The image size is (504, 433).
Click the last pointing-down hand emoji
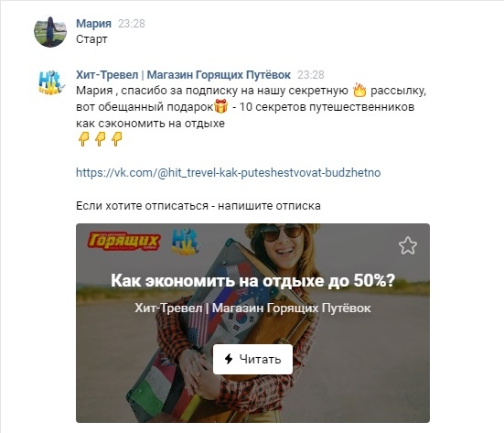point(116,139)
